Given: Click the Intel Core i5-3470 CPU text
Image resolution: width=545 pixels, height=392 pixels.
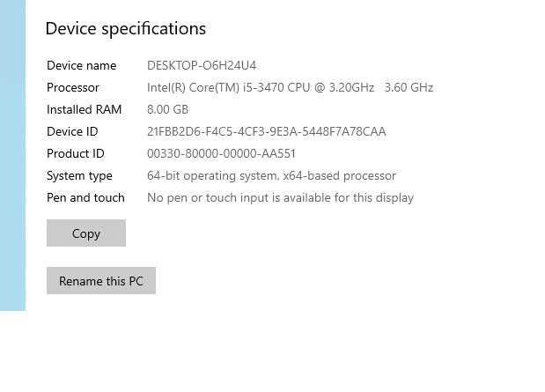Looking at the screenshot, I should tap(261, 87).
